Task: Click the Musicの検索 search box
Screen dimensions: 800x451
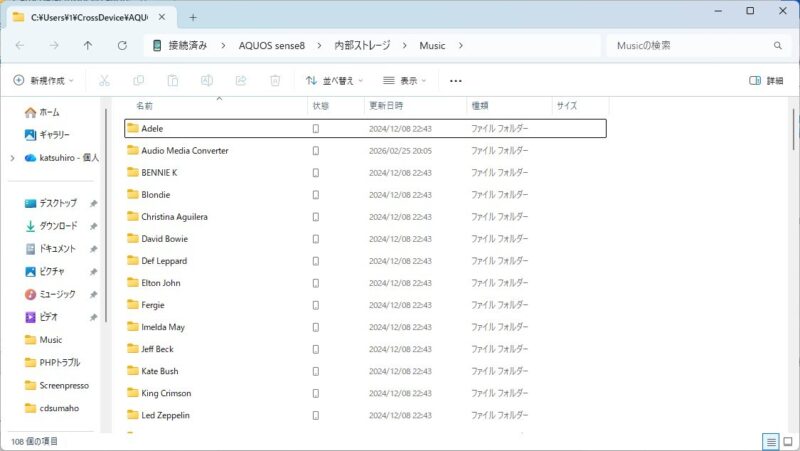Action: 690,46
